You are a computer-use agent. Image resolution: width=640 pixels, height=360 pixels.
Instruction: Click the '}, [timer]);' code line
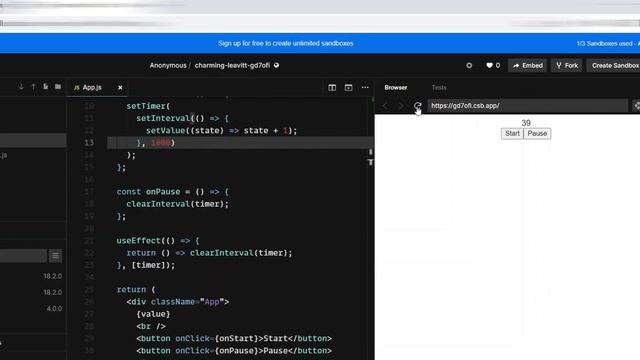coord(146,265)
